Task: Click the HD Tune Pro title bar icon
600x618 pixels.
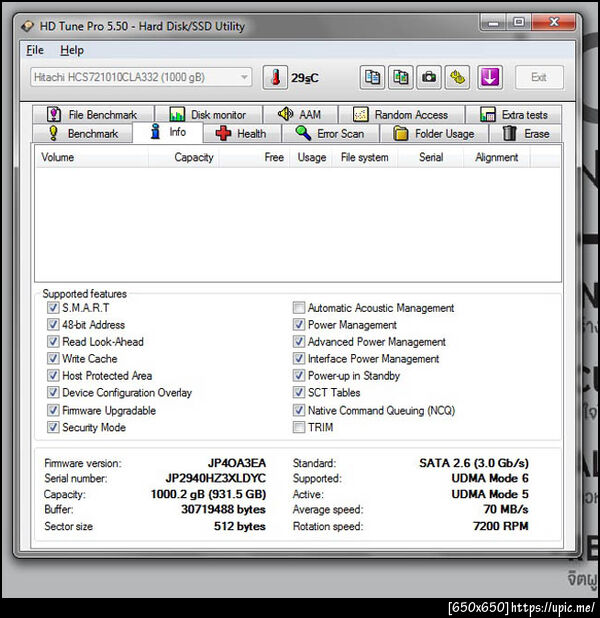Action: click(x=28, y=26)
